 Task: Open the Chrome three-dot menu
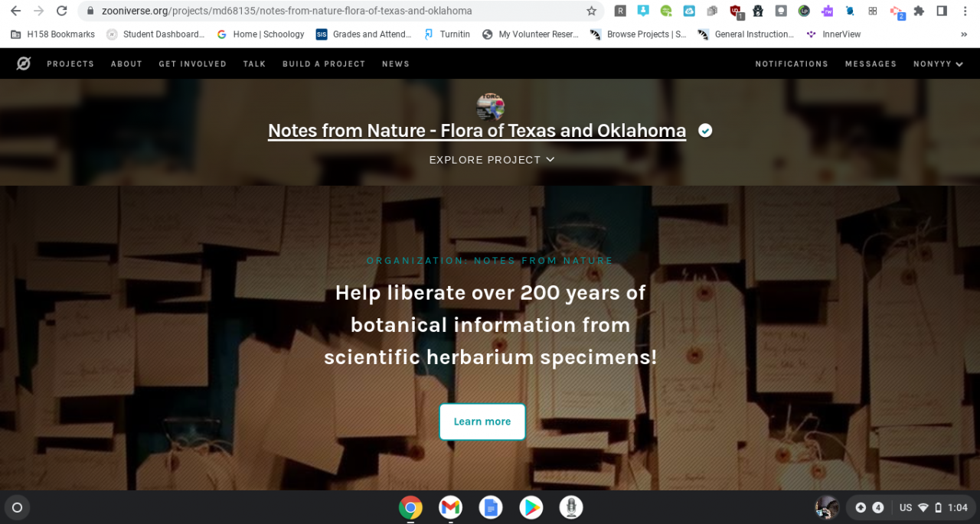[x=965, y=11]
